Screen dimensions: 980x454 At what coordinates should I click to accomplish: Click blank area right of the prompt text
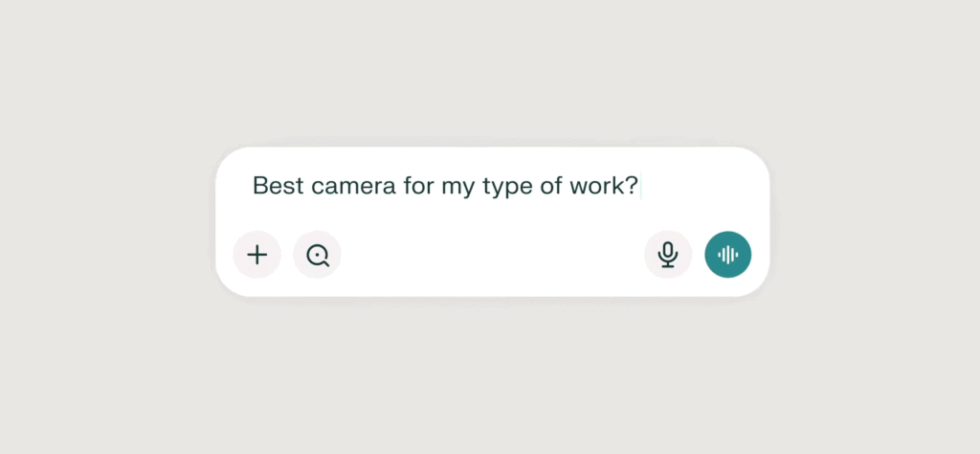[x=703, y=186]
